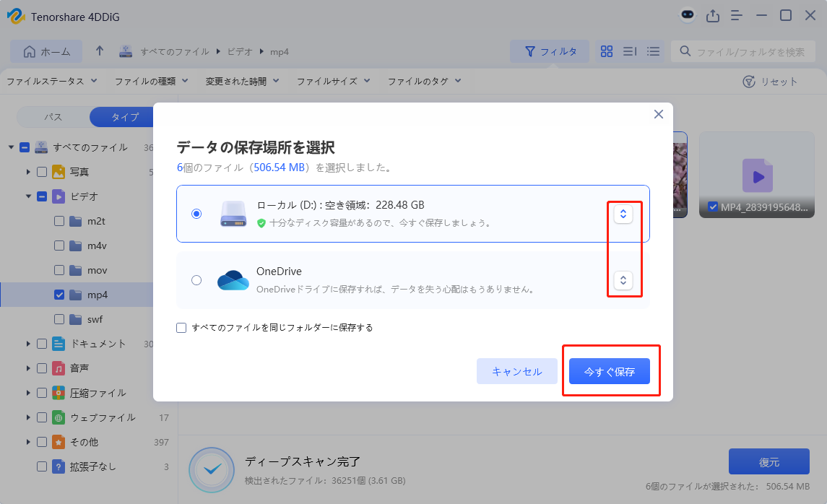Open the MP4_2839195648 video thumbnail
This screenshot has width=827, height=504.
coord(757,175)
